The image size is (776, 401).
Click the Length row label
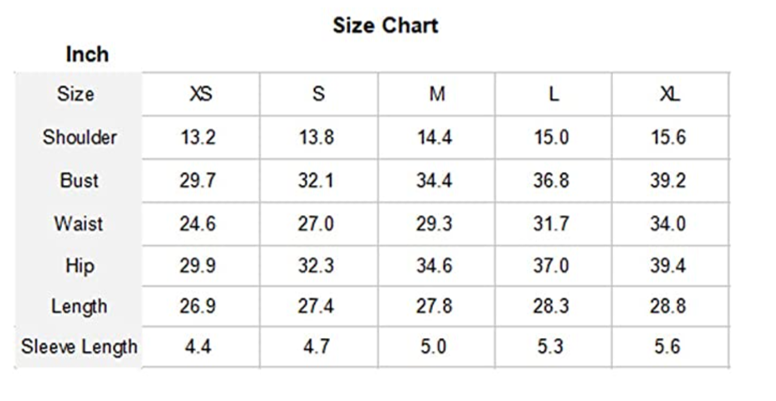click(79, 306)
